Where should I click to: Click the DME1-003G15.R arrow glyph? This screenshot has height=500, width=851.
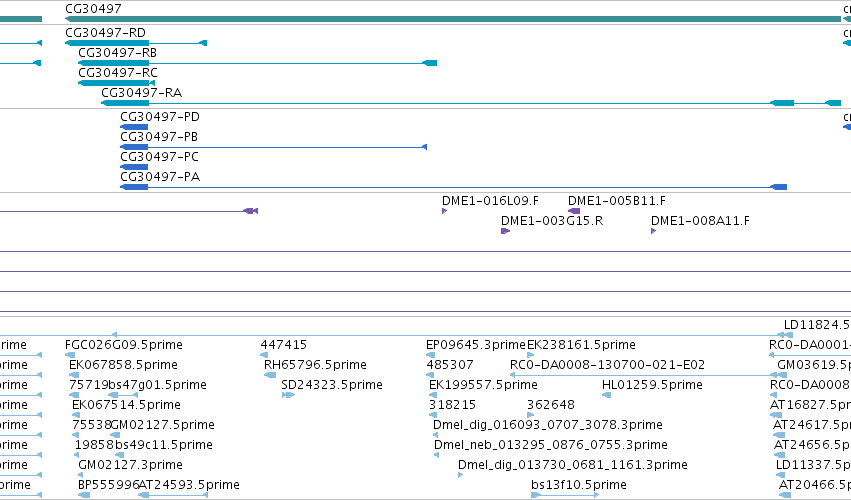point(505,231)
